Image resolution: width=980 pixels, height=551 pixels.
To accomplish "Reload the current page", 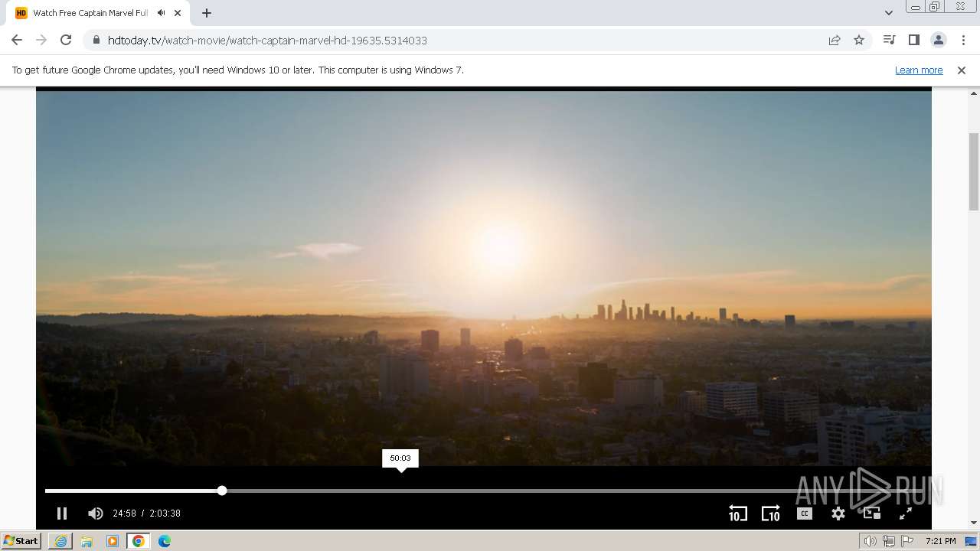I will pyautogui.click(x=66, y=40).
